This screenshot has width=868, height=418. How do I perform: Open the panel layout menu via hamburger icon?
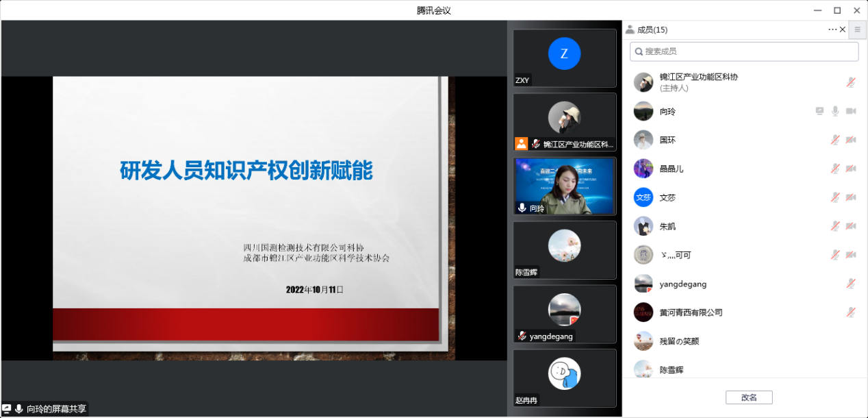coord(857,29)
